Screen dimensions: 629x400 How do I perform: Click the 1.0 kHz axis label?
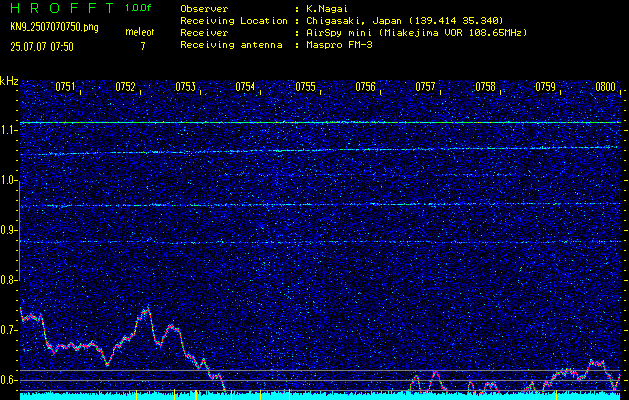8,180
